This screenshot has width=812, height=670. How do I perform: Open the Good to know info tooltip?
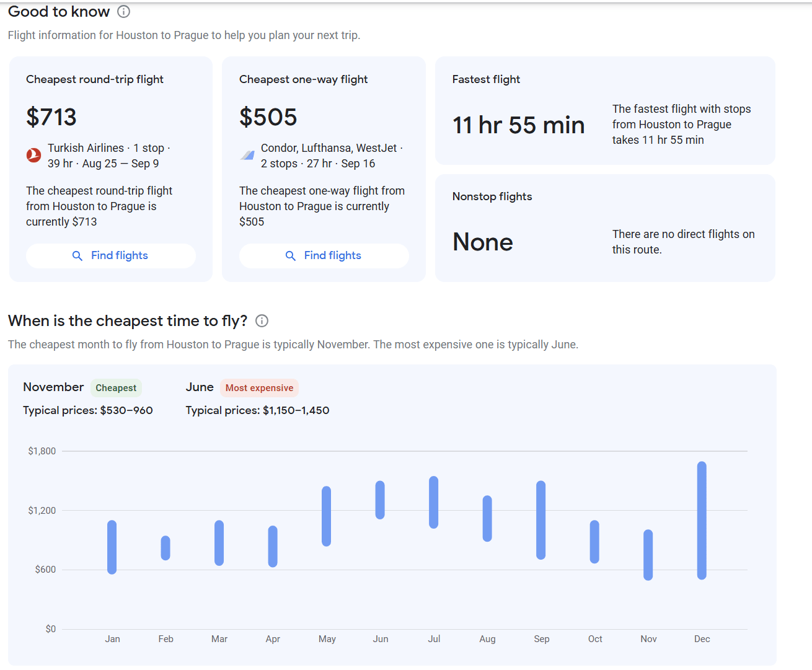pos(123,11)
